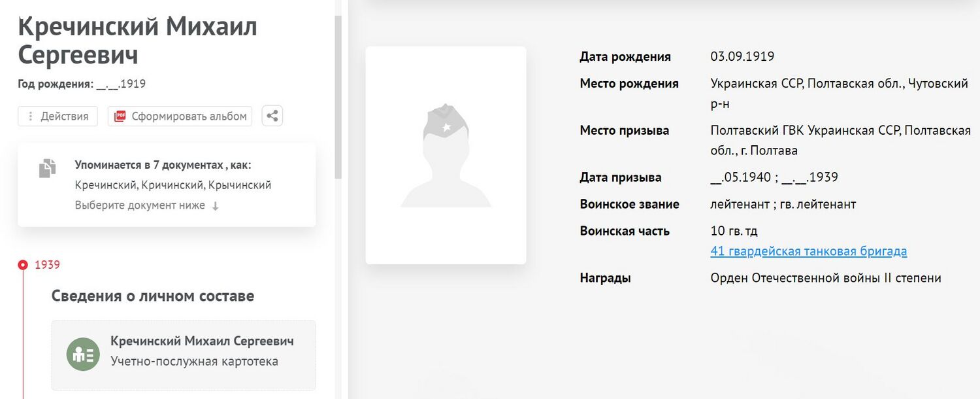Click the Сведения о личном составе heading

point(153,296)
